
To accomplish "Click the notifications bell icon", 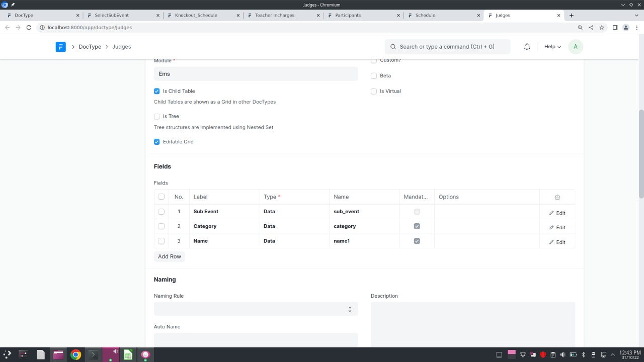I will (x=527, y=47).
